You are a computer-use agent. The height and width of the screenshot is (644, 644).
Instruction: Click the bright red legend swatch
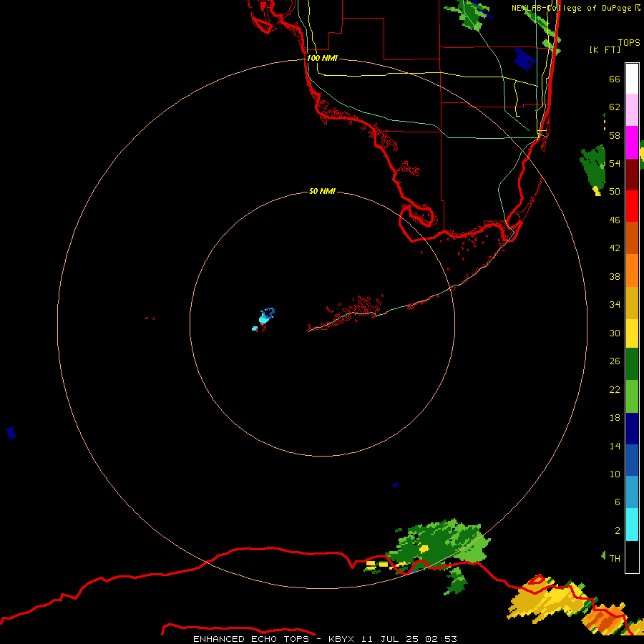(x=632, y=206)
